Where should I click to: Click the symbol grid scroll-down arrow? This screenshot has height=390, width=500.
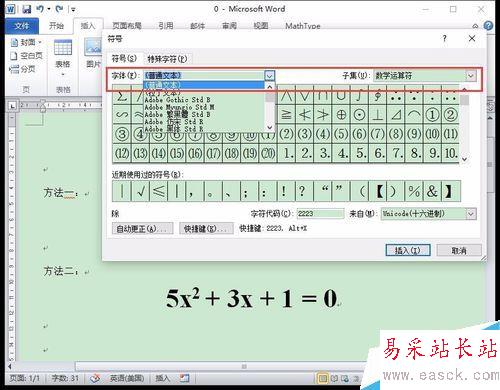tap(465, 160)
